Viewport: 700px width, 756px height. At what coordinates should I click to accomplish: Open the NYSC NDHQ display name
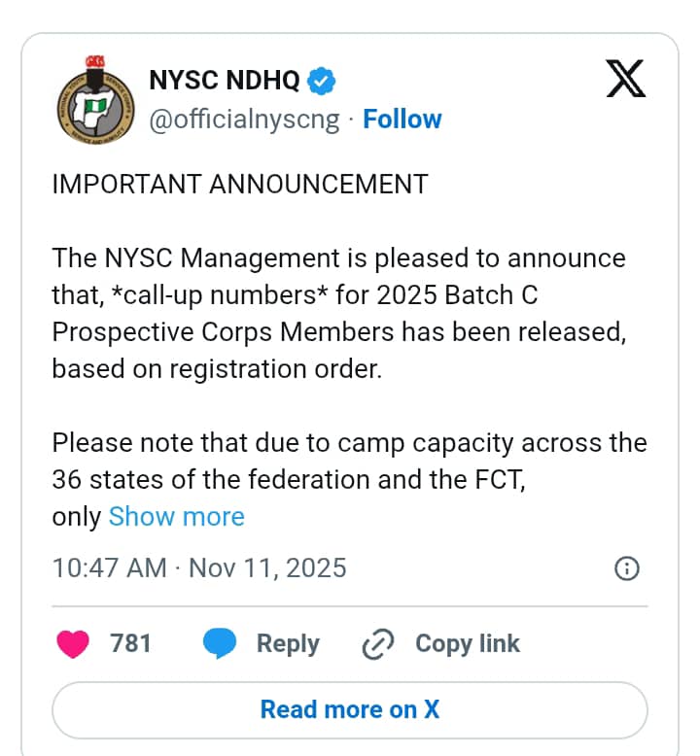(x=225, y=81)
